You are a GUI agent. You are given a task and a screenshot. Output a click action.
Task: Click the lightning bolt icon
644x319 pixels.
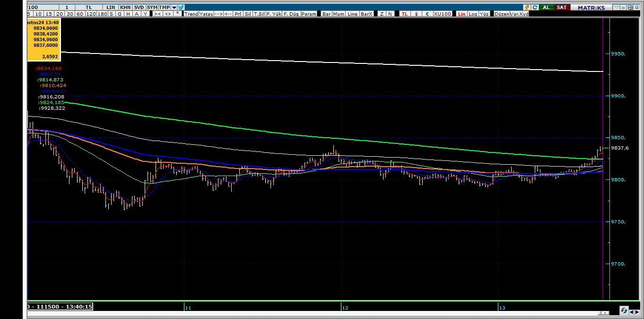pos(527,7)
